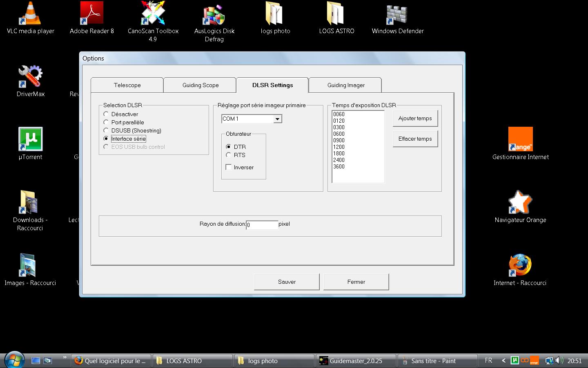Click the orange square tray icon
This screenshot has height=368, width=588.
click(x=535, y=360)
